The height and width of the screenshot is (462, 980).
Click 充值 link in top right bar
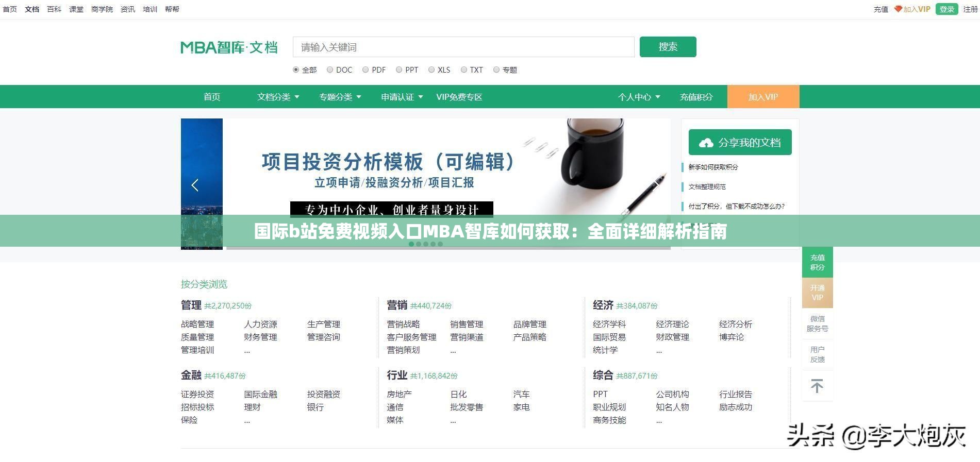click(x=881, y=9)
